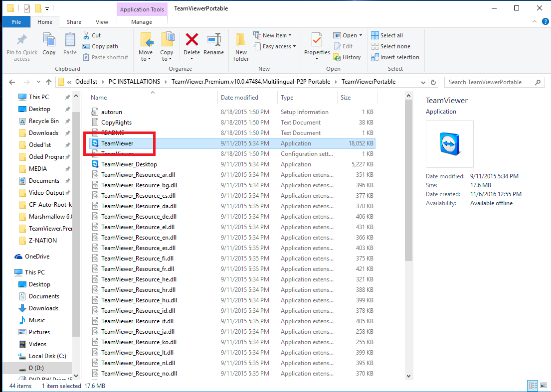Sort by the Size column header
This screenshot has width=551, height=392.
pyautogui.click(x=346, y=98)
